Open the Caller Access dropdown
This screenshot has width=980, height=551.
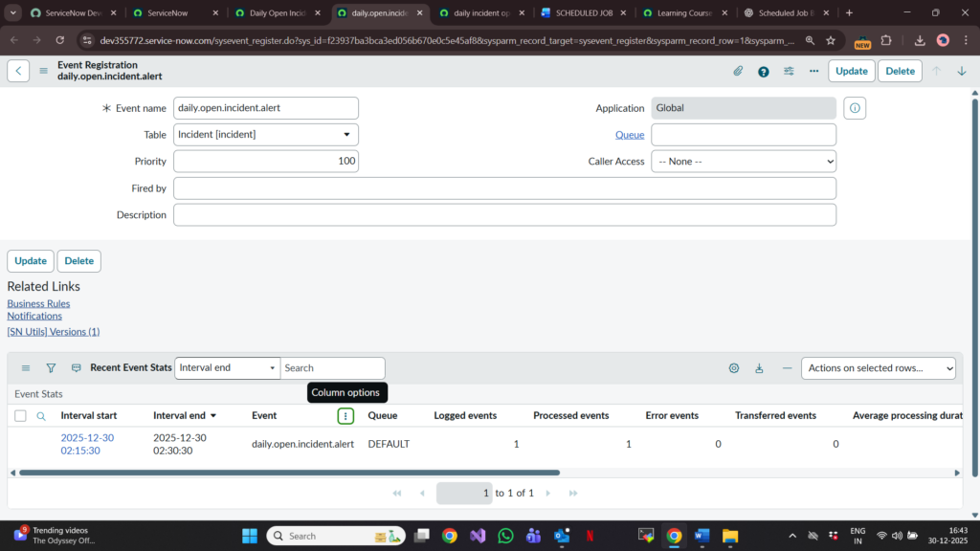tap(743, 162)
